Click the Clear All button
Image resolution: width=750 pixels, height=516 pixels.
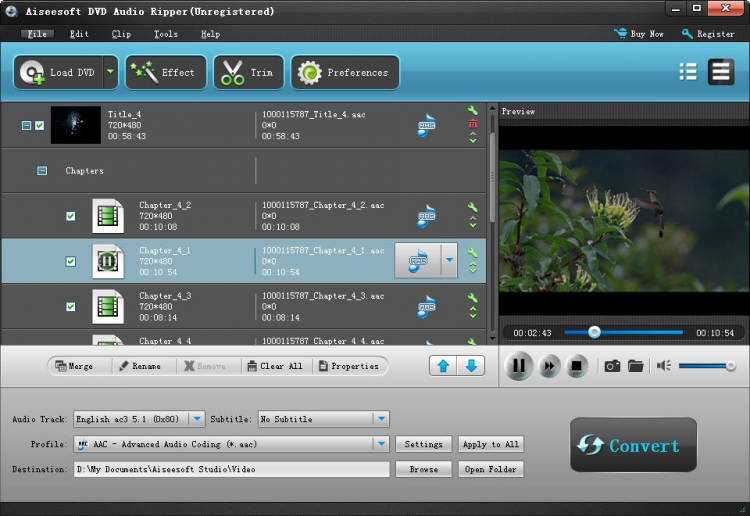click(275, 366)
